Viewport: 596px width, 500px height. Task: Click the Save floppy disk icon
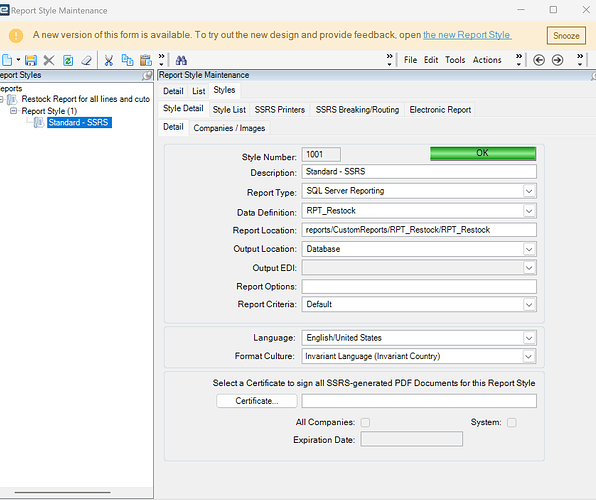click(x=31, y=60)
